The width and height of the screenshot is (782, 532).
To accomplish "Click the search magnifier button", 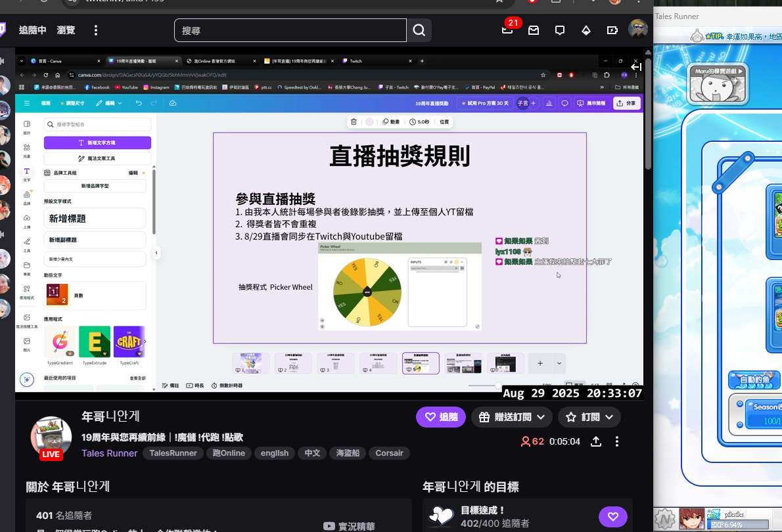I will 419,30.
